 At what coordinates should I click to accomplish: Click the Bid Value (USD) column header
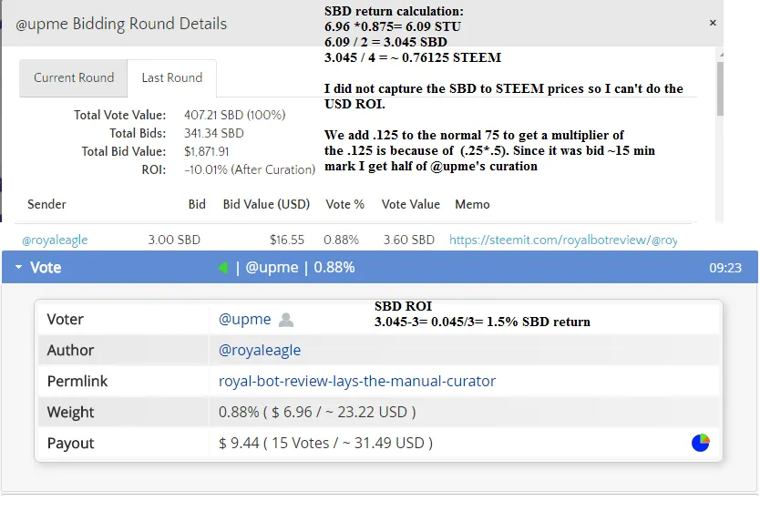click(266, 204)
